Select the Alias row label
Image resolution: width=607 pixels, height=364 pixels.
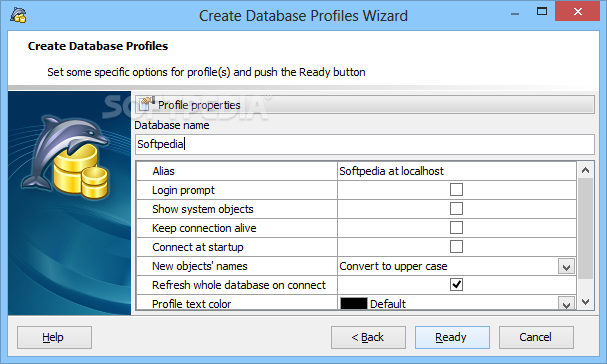click(x=163, y=171)
